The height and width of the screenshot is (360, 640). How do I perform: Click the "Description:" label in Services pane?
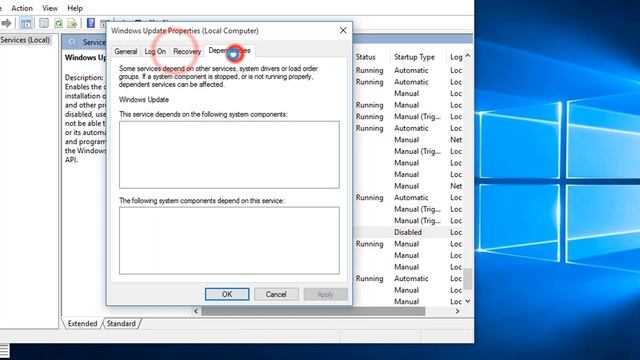(84, 78)
